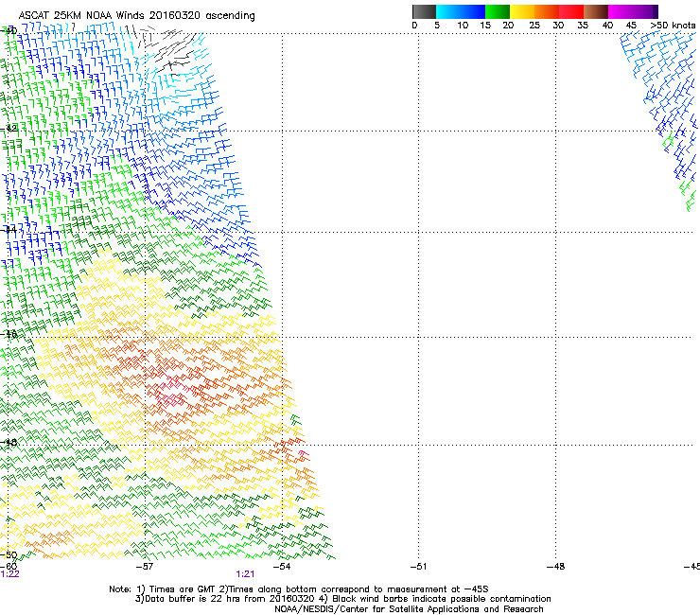Click the -57 longitude axis label

(144, 567)
